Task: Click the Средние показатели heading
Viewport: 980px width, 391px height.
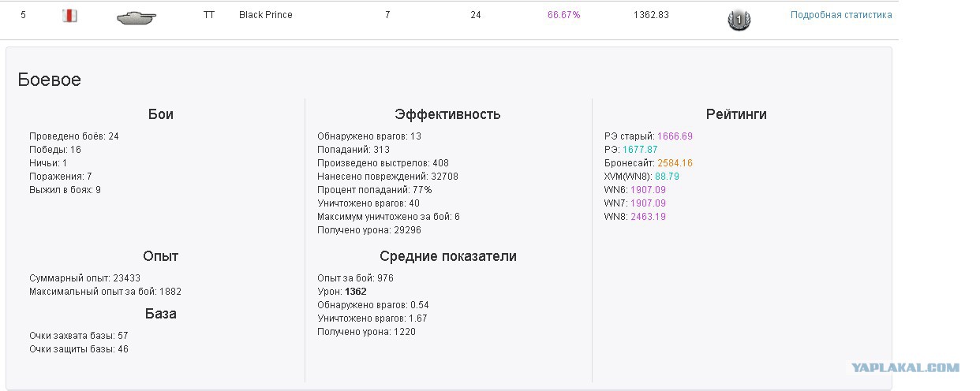Action: (x=448, y=256)
